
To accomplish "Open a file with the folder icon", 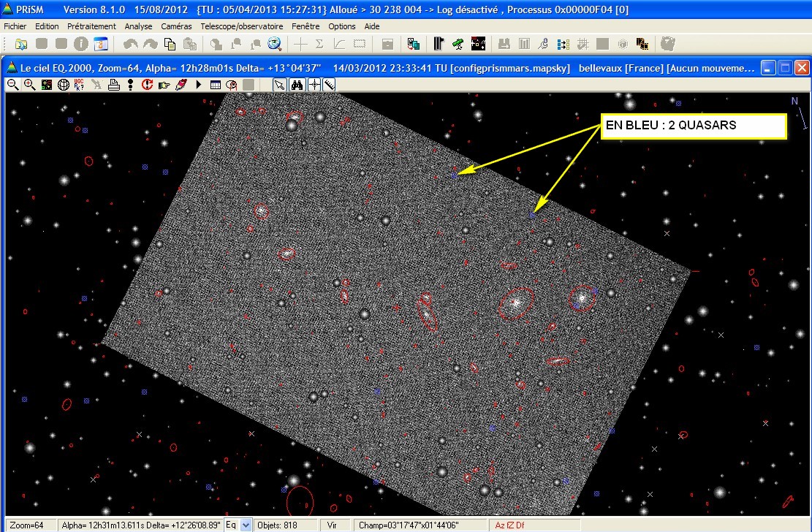I will coord(20,44).
